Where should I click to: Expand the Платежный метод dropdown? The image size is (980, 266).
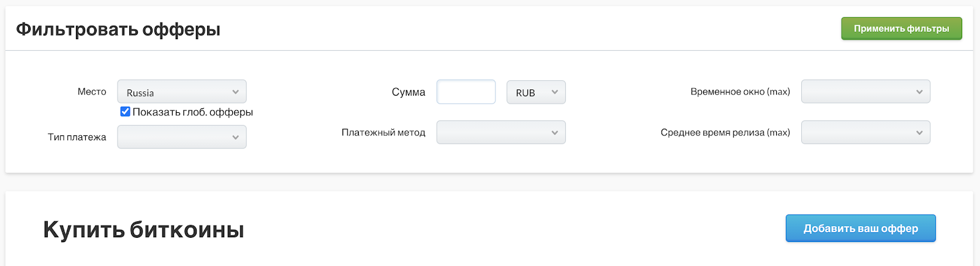pyautogui.click(x=500, y=132)
